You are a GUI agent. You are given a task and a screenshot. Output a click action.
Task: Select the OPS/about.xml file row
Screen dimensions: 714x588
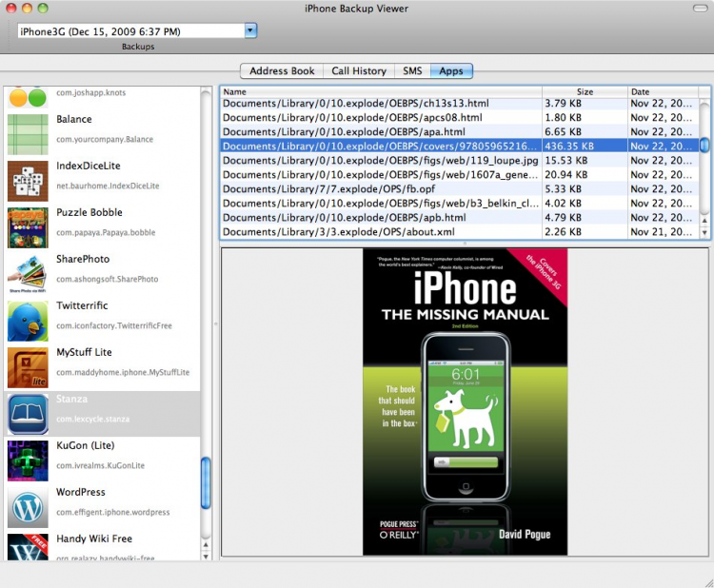tap(460, 232)
